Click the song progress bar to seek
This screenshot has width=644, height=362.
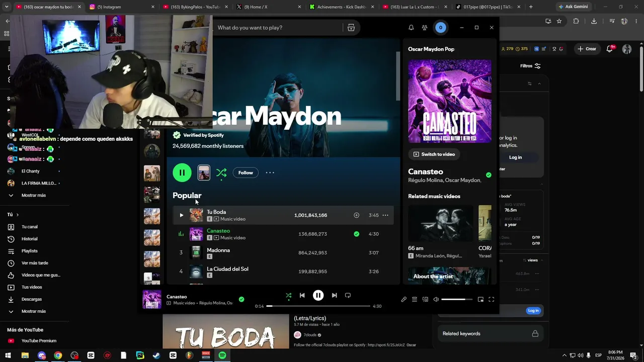(318, 306)
